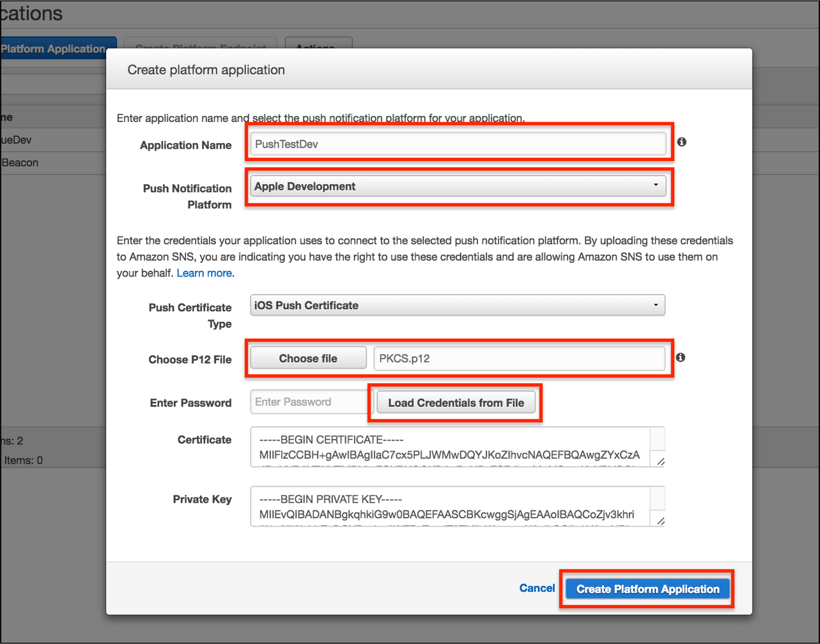Viewport: 820px width, 644px height.
Task: Open the Learn more link
Action: tap(203, 273)
